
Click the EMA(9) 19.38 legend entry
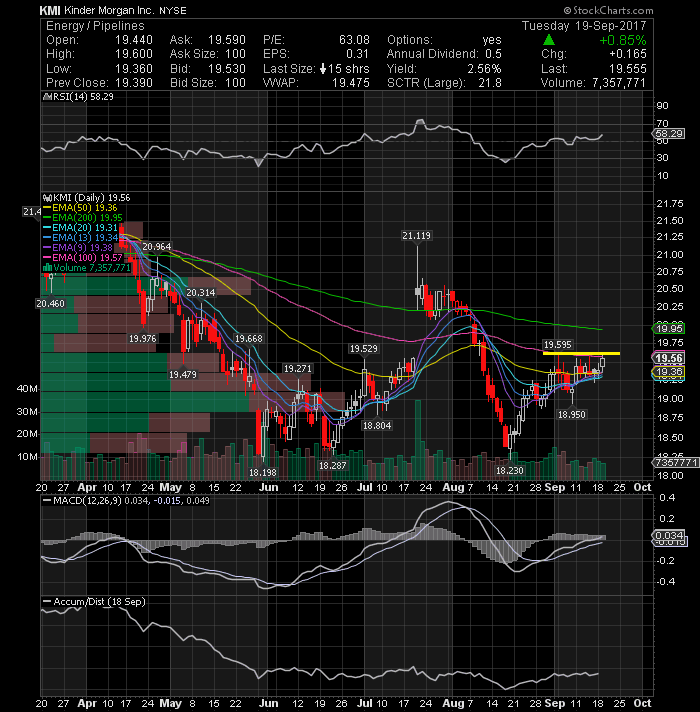coord(82,247)
